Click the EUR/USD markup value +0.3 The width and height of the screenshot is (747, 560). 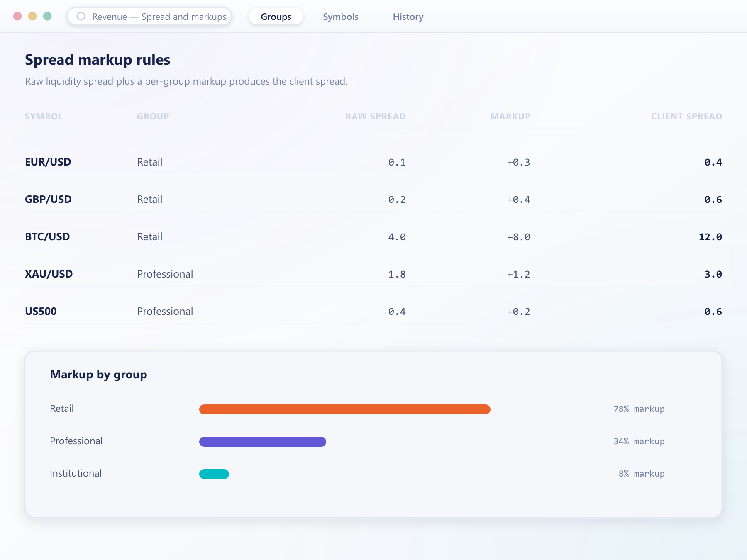[x=518, y=162]
